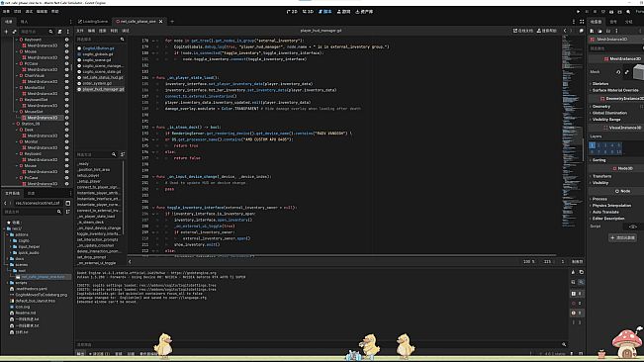Click the mushroom house desktop pet
Viewport: 644px width, 362px height.
(x=627, y=343)
